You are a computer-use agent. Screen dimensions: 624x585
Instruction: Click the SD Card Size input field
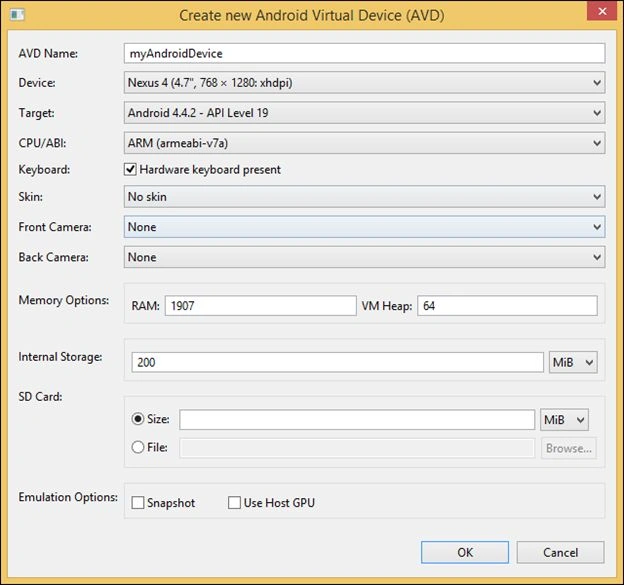pos(357,420)
